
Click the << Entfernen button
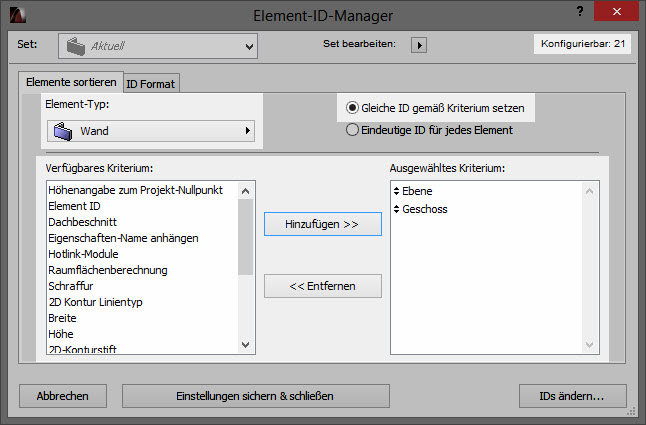click(323, 286)
